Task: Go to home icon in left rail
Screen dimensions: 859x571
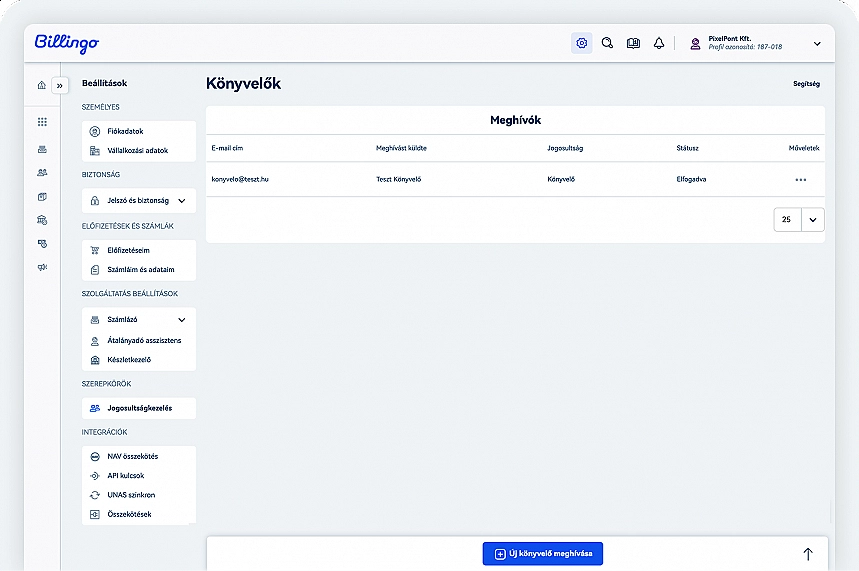Action: pos(41,85)
